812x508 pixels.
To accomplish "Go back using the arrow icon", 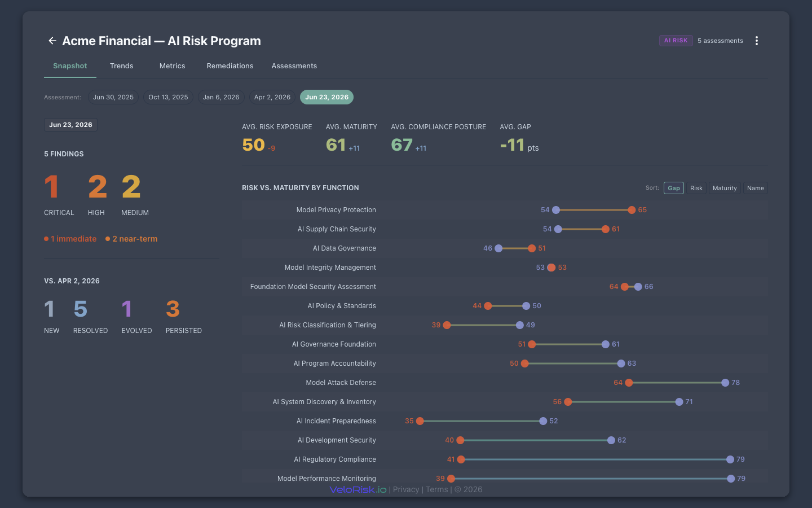I will point(52,41).
